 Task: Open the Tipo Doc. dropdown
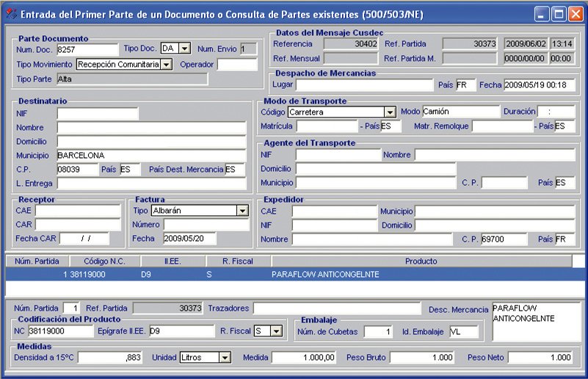(184, 48)
